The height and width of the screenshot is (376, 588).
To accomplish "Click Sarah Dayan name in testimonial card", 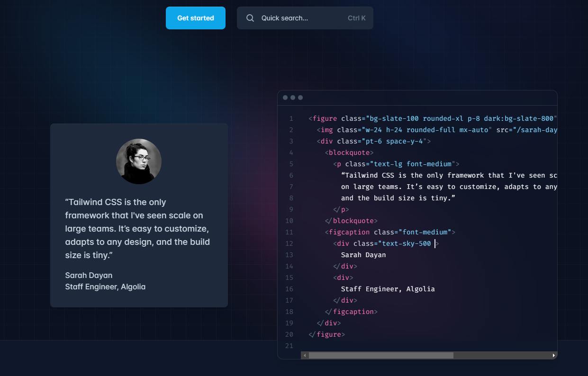I will pos(89,276).
